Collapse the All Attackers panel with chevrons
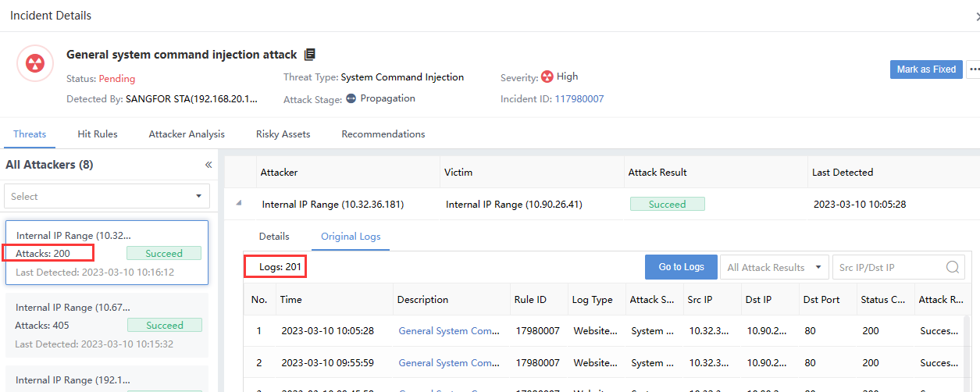Screen dimensions: 980x392 [208, 165]
